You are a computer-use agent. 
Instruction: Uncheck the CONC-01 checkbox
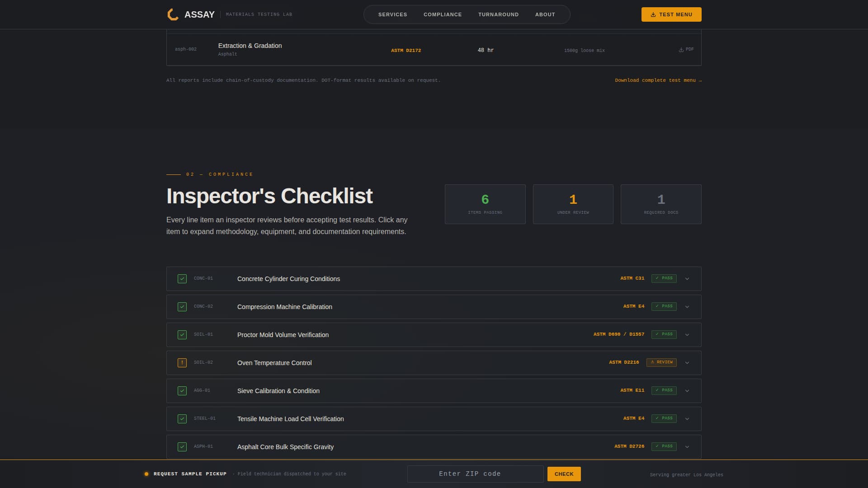[x=182, y=279]
